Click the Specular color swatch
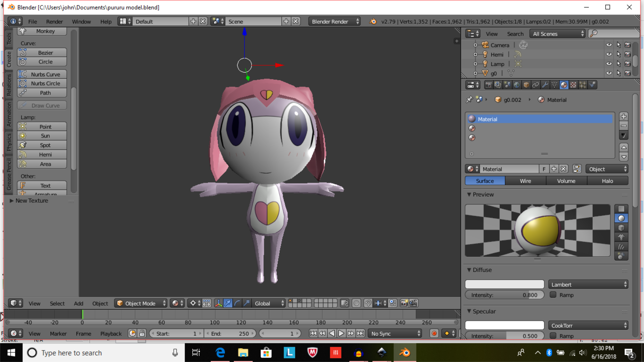 point(504,325)
